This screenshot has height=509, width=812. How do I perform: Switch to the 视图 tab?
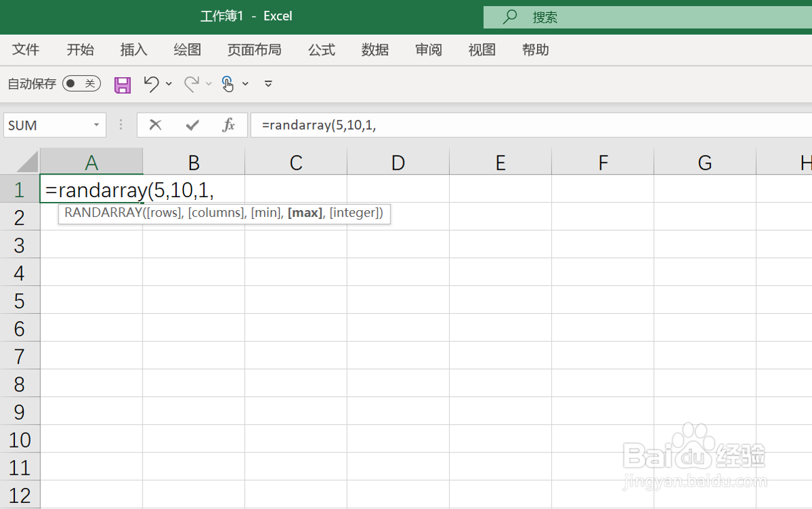(x=482, y=50)
